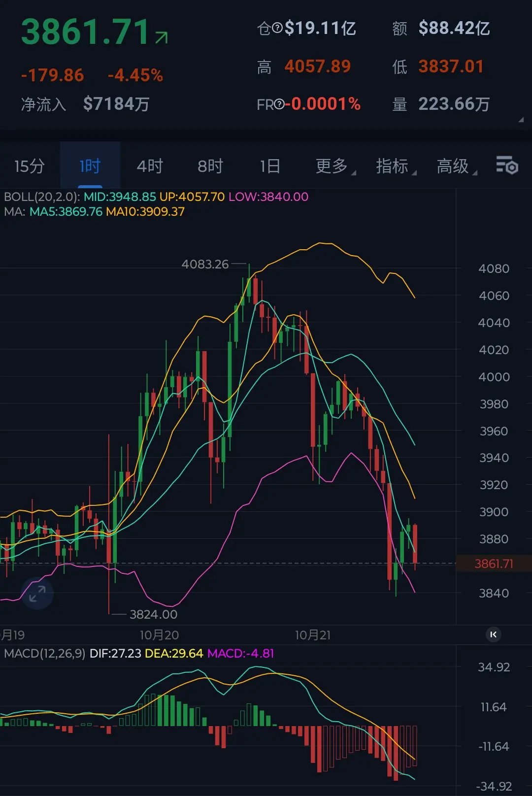The image size is (532, 796).
Task: Tap the DIF:27.23 value
Action: 115,654
